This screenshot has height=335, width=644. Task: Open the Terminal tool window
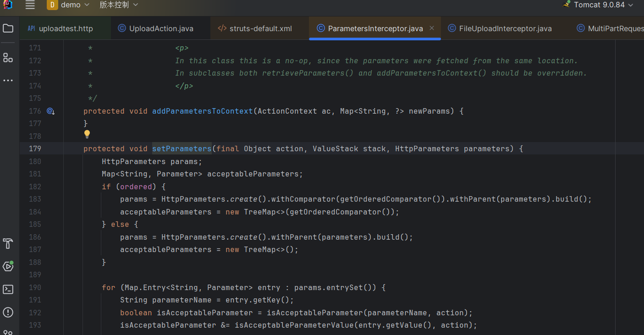click(x=8, y=290)
